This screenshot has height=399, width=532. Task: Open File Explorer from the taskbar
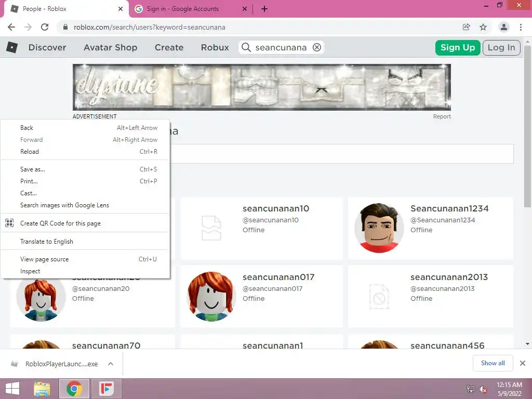click(x=42, y=389)
